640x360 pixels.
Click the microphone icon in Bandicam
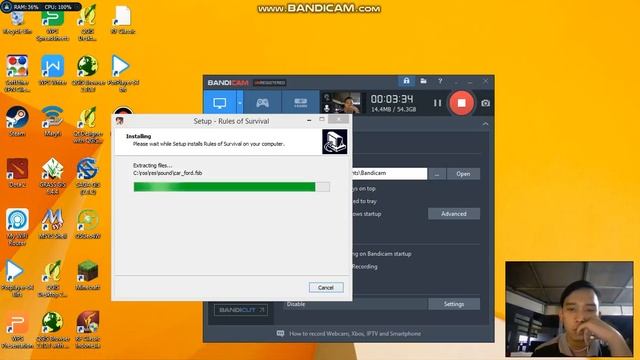pyautogui.click(x=327, y=109)
